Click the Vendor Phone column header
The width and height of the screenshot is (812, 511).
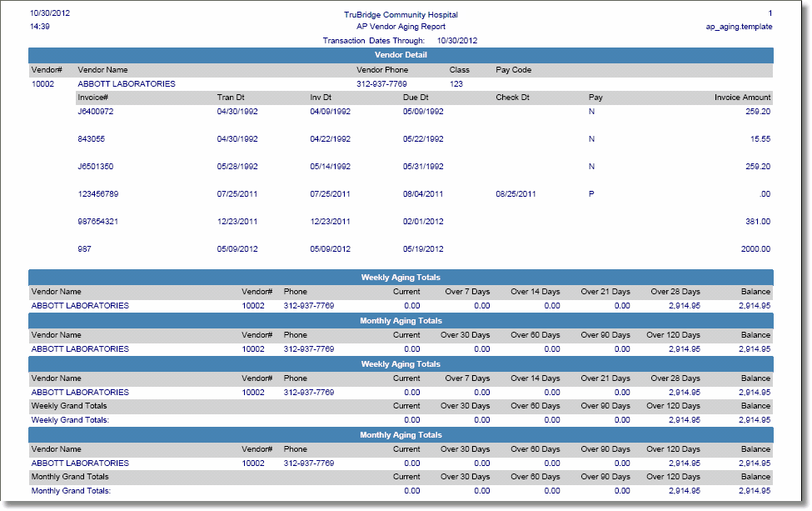click(x=382, y=70)
